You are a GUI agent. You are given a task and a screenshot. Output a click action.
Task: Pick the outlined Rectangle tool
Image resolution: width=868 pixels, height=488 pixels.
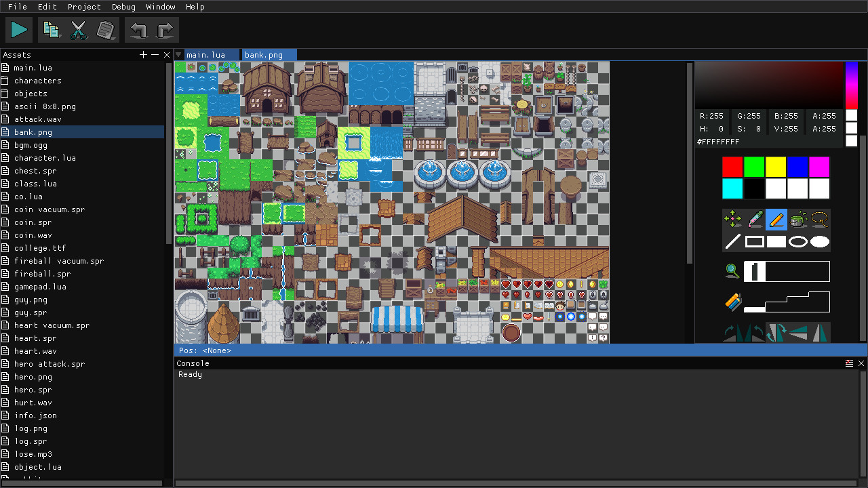(754, 241)
